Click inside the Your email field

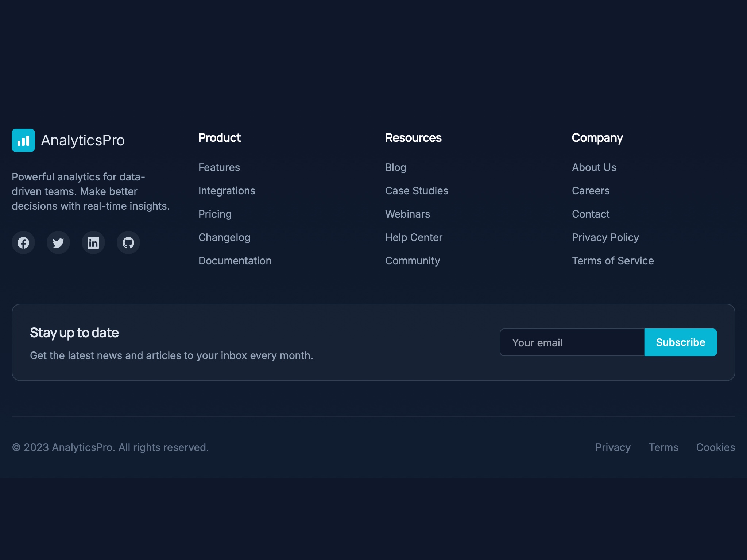click(569, 342)
